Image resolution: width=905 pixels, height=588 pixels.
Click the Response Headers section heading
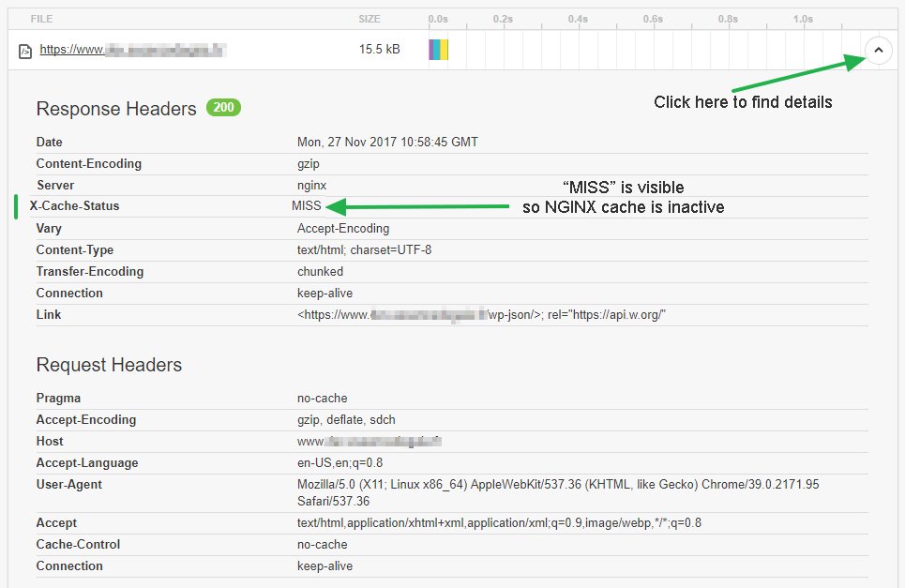pyautogui.click(x=116, y=109)
